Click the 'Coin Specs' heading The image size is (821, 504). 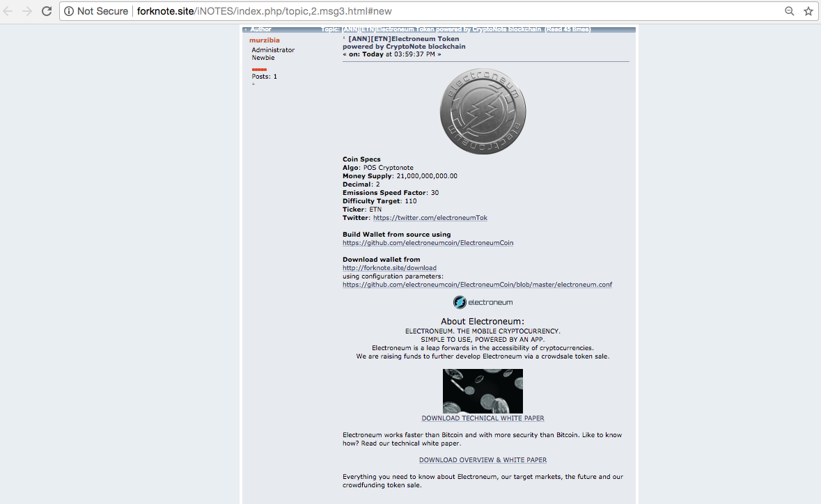(361, 159)
